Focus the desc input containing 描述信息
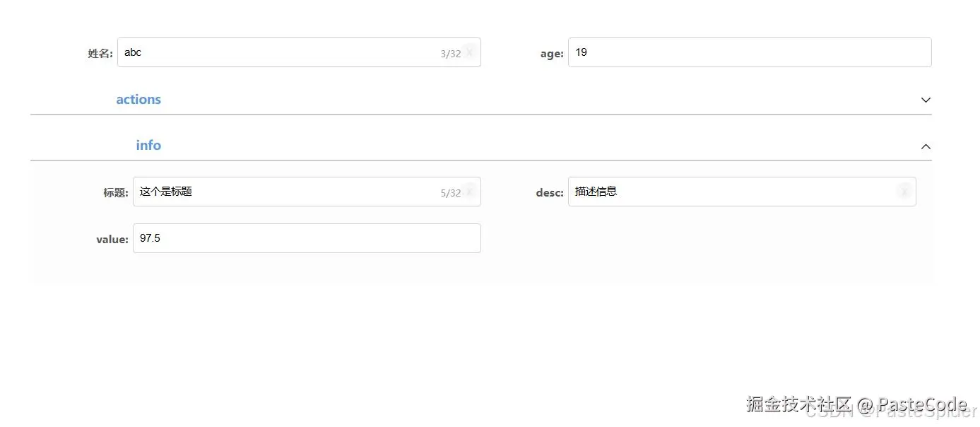Image resolution: width=980 pixels, height=427 pixels. 742,192
